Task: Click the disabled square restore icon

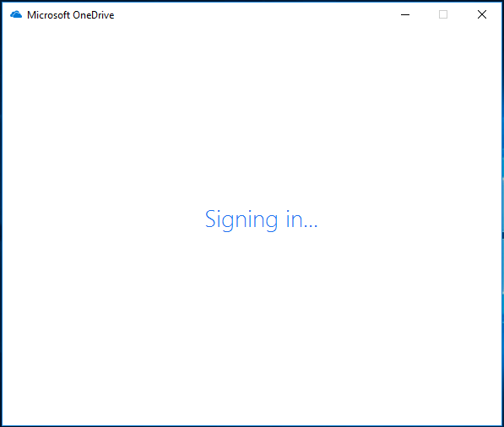Action: tap(443, 14)
